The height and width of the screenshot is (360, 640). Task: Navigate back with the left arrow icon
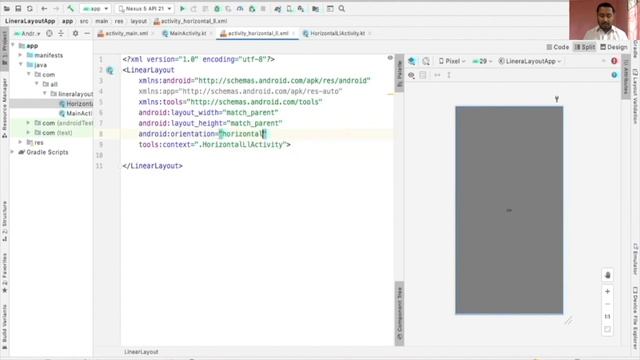coord(44,9)
